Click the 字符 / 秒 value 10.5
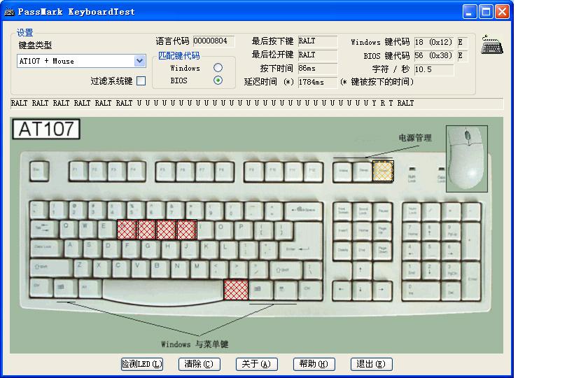This screenshot has height=378, width=588. point(434,69)
